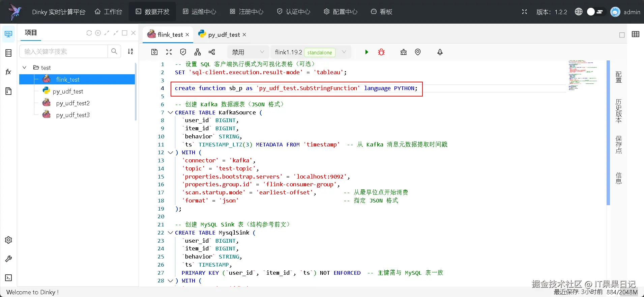Fold the CREATE TABLE KafkaSource block
This screenshot has width=644, height=297.
tap(170, 112)
